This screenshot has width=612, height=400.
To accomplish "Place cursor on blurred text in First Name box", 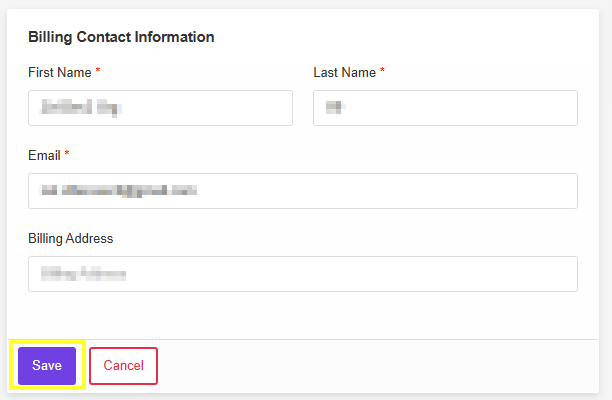I will click(80, 107).
